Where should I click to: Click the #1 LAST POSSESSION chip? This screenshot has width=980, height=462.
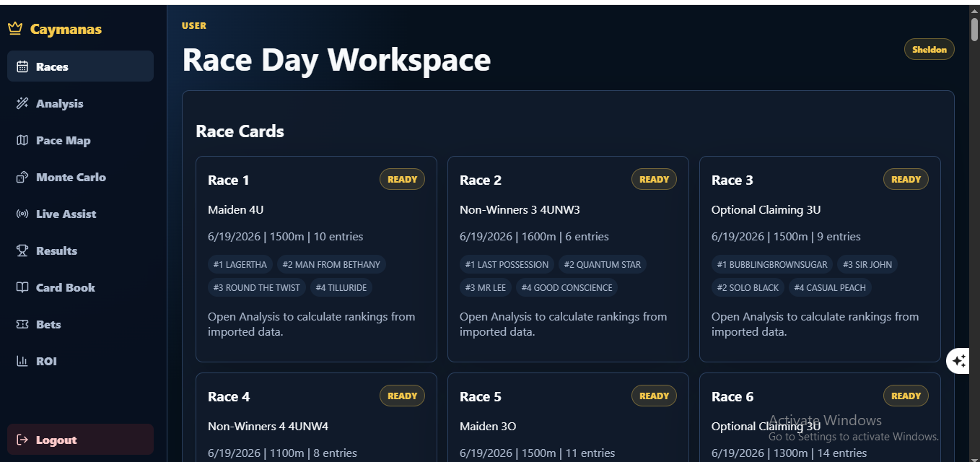[x=507, y=264]
